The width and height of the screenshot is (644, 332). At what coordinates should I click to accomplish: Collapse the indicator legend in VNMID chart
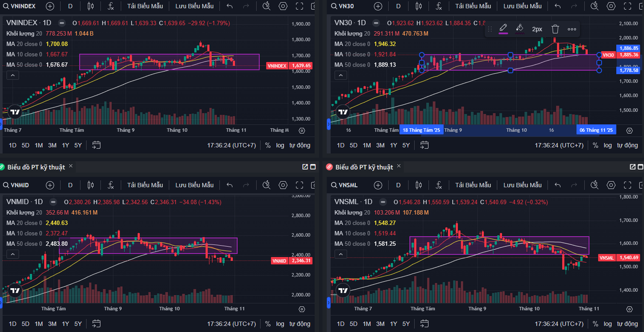pyautogui.click(x=13, y=254)
